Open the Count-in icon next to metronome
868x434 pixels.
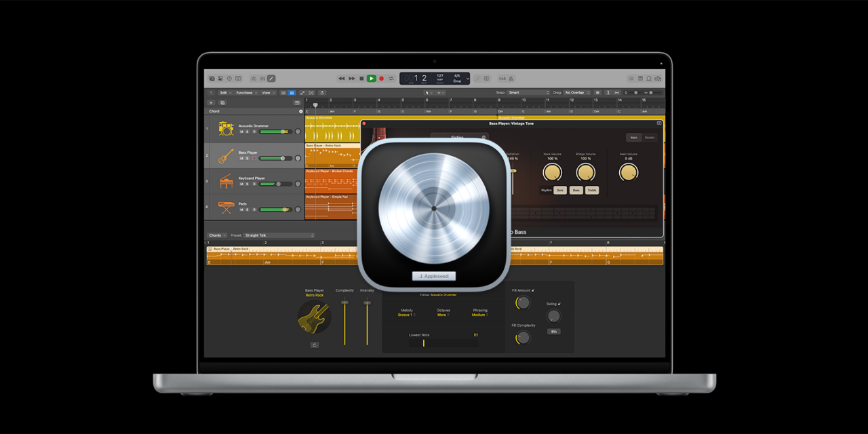pyautogui.click(x=503, y=79)
